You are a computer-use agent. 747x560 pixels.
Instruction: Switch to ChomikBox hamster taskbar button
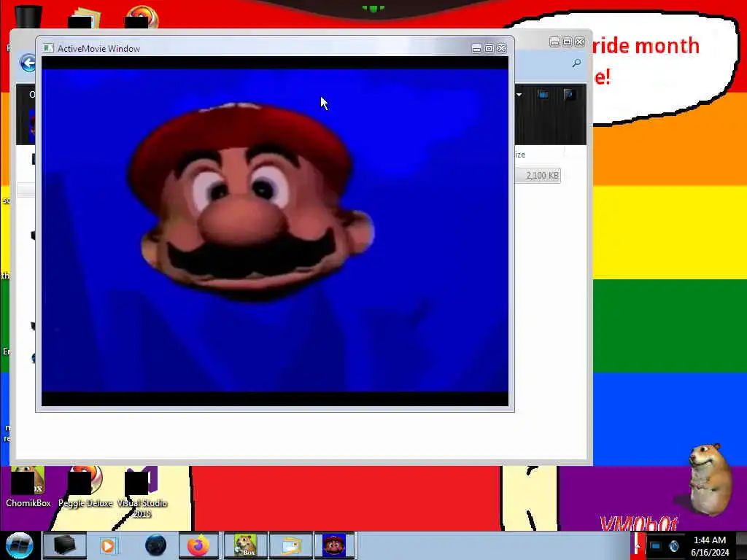(x=246, y=545)
